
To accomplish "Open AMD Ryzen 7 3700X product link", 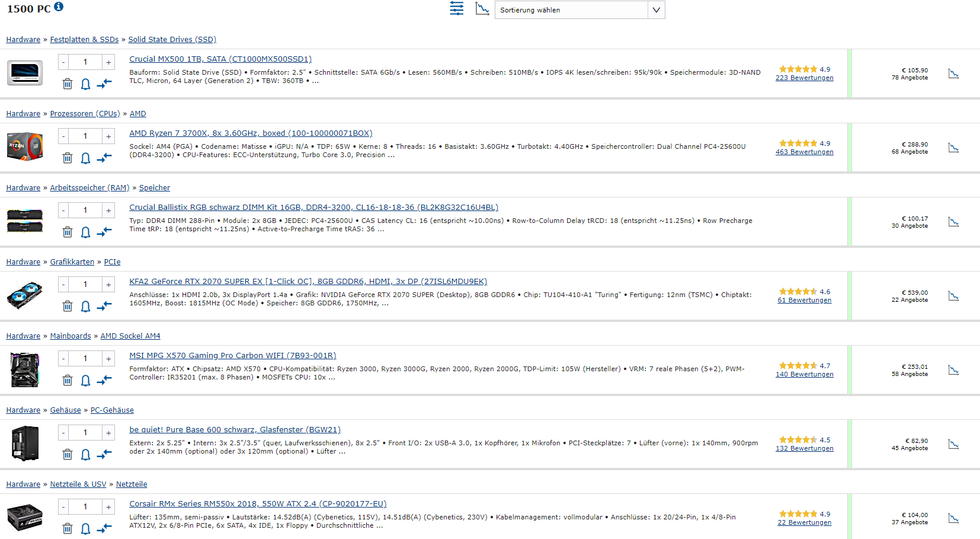I will click(x=251, y=133).
